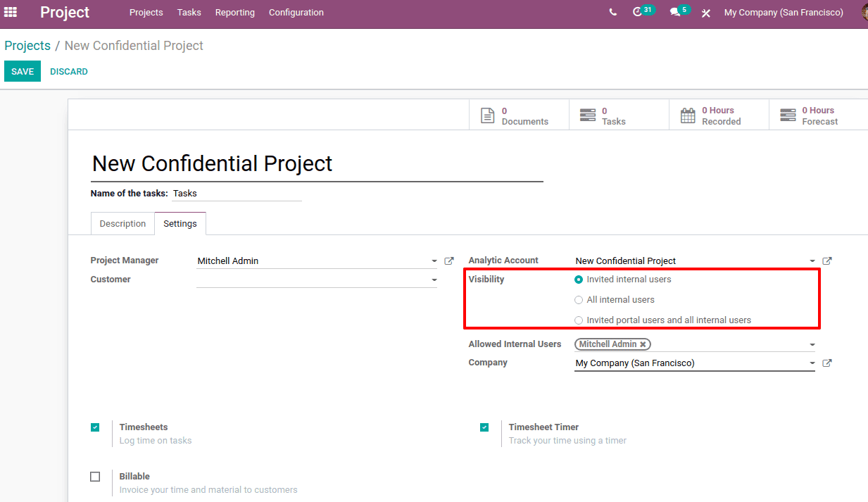Open the Configuration menu

296,13
